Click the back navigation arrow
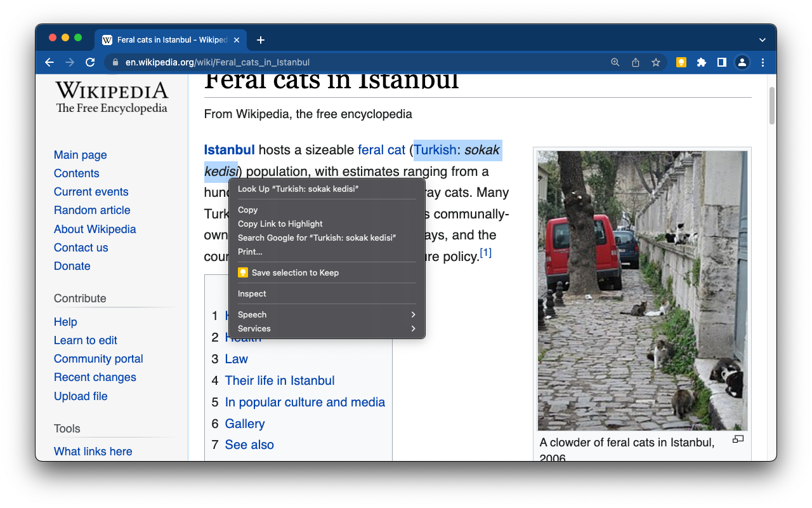Image resolution: width=812 pixels, height=508 pixels. 49,62
